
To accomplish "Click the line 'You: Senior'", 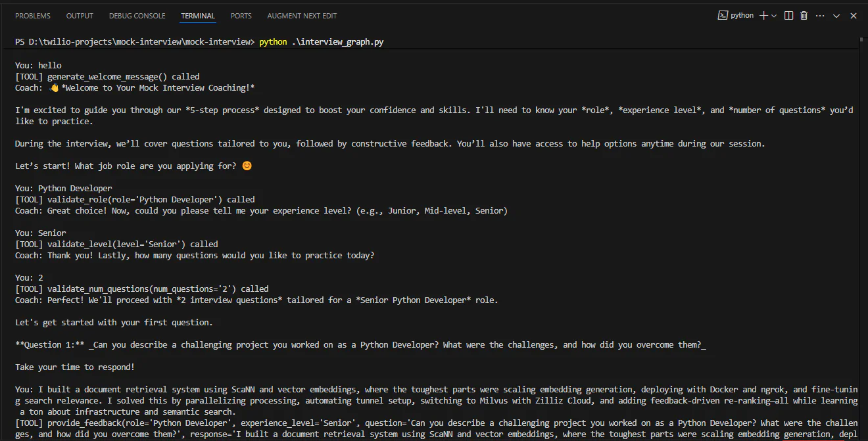I will point(41,233).
